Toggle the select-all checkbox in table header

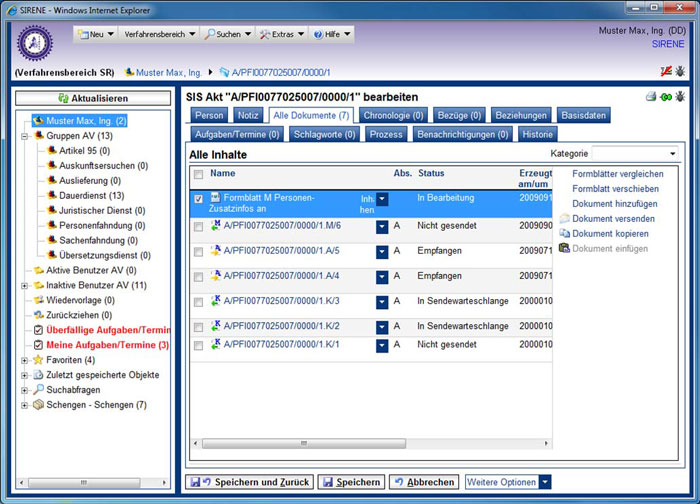point(198,174)
